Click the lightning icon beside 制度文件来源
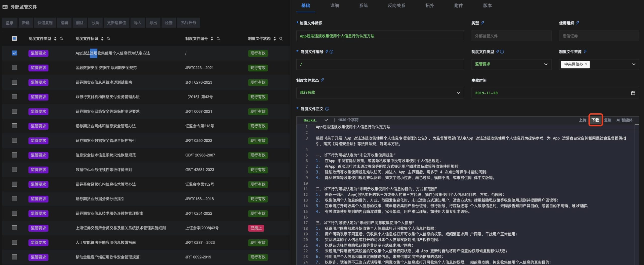This screenshot has height=265, width=644. (585, 51)
